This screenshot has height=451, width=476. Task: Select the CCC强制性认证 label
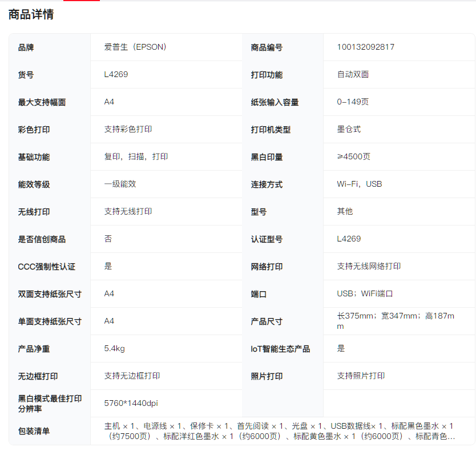(46, 267)
